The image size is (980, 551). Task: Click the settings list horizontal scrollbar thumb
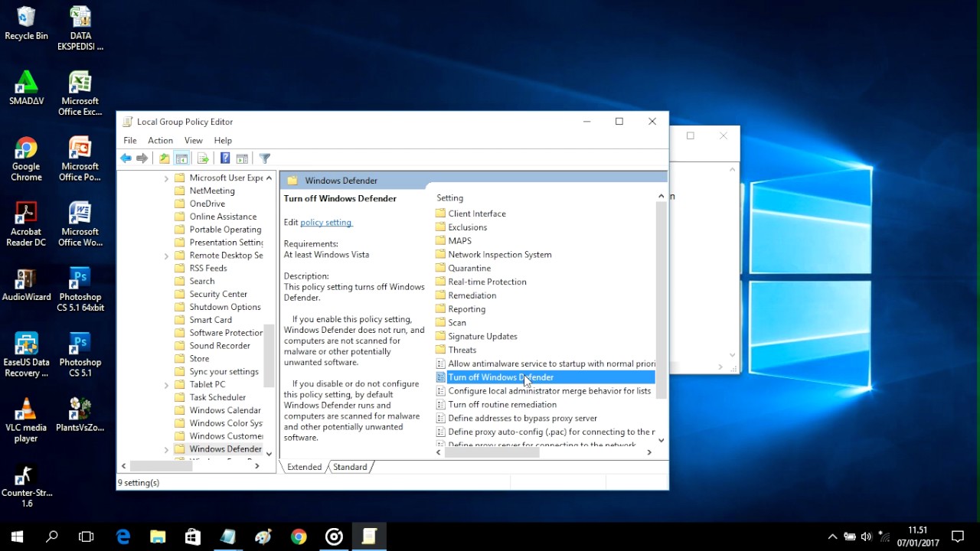tap(492, 452)
